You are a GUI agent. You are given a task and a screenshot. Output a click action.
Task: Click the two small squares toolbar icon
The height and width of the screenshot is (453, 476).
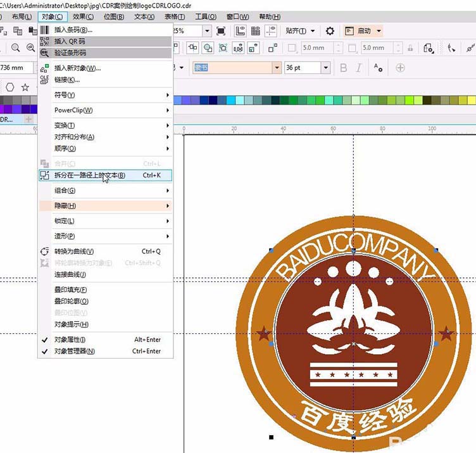(x=273, y=48)
